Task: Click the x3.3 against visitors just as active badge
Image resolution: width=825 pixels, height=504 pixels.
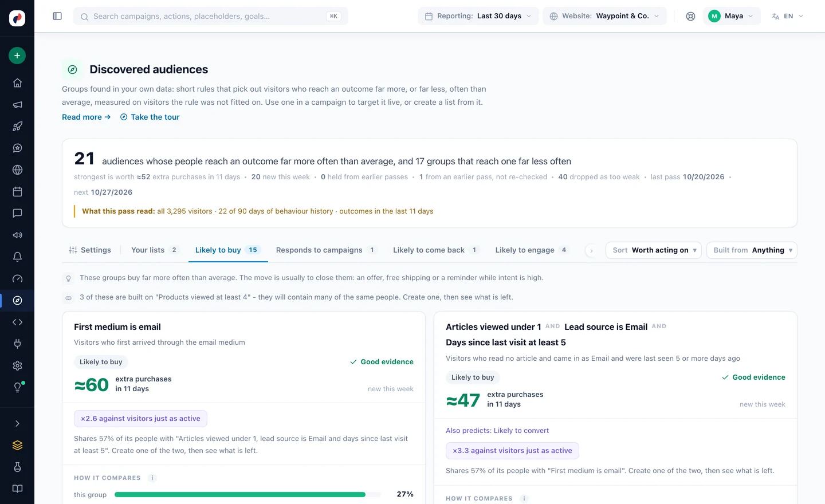Action: tap(512, 451)
